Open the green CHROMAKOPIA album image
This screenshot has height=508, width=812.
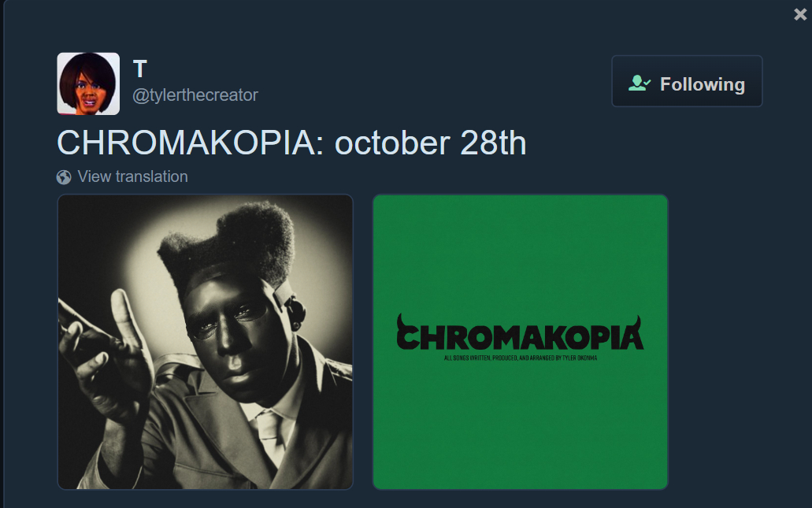click(521, 342)
